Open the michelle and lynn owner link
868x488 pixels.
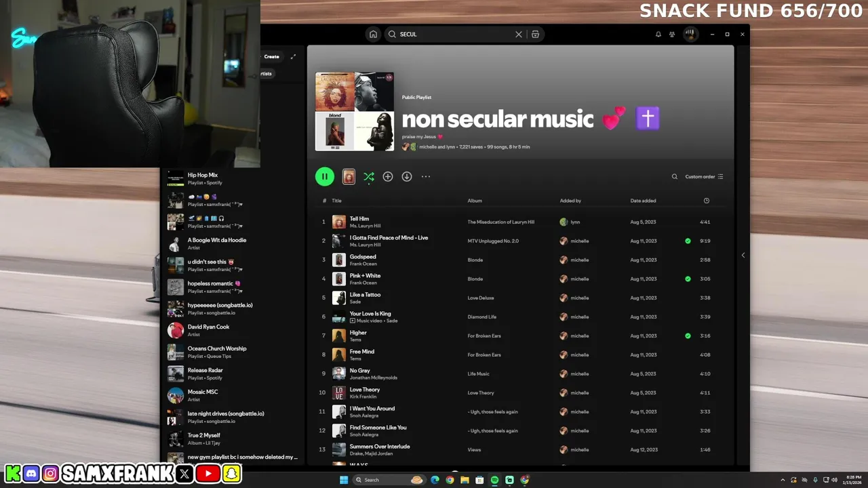[437, 147]
